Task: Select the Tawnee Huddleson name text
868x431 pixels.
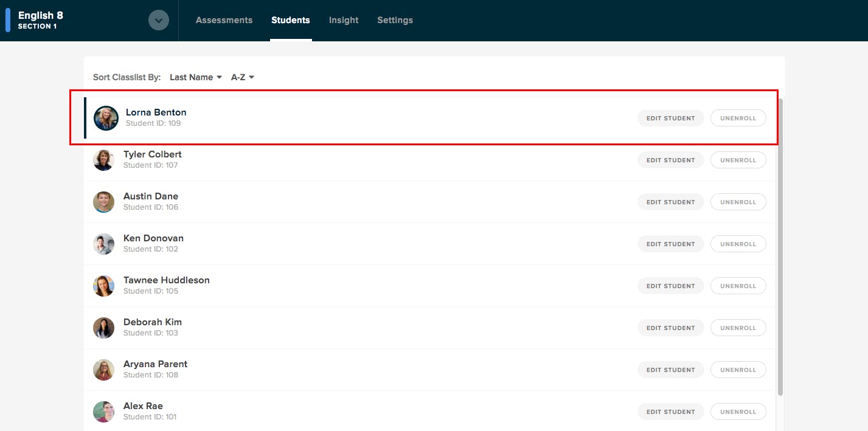Action: point(167,280)
